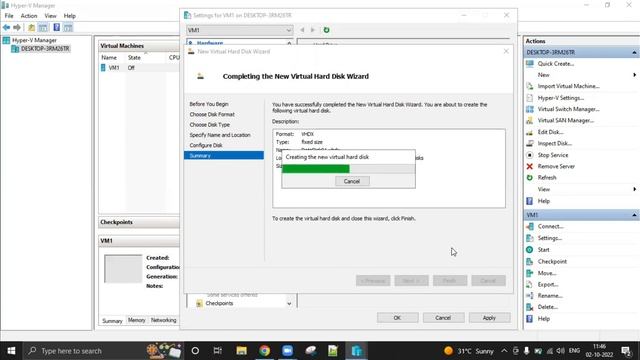Open Google Chrome from taskbar
Image resolution: width=640 pixels, height=360 pixels.
[264, 351]
